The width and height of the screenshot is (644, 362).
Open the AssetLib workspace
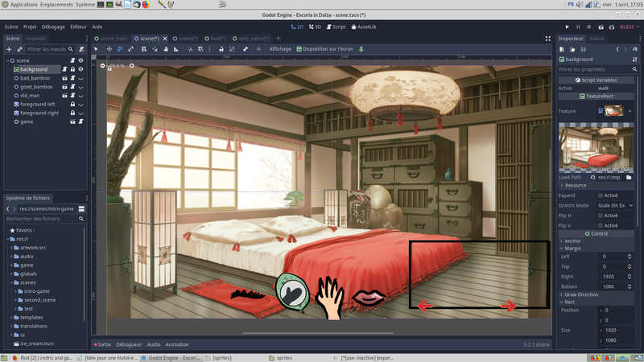click(364, 27)
